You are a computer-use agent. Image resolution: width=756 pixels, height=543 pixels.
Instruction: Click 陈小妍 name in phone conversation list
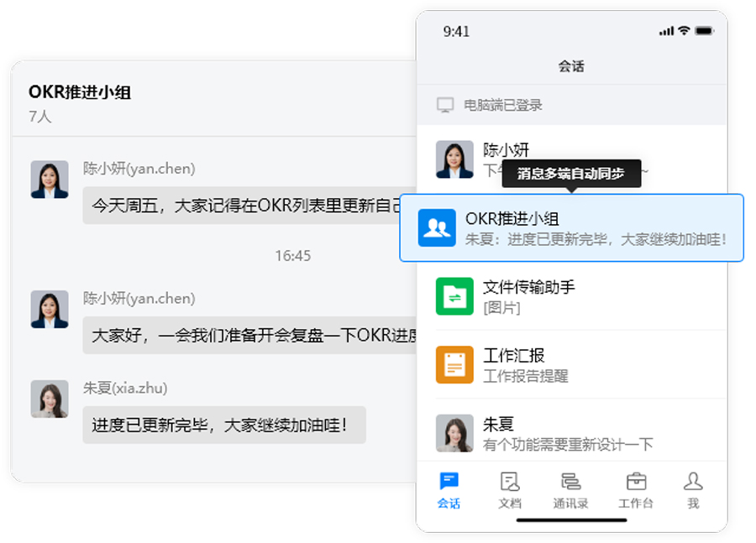coord(507,150)
